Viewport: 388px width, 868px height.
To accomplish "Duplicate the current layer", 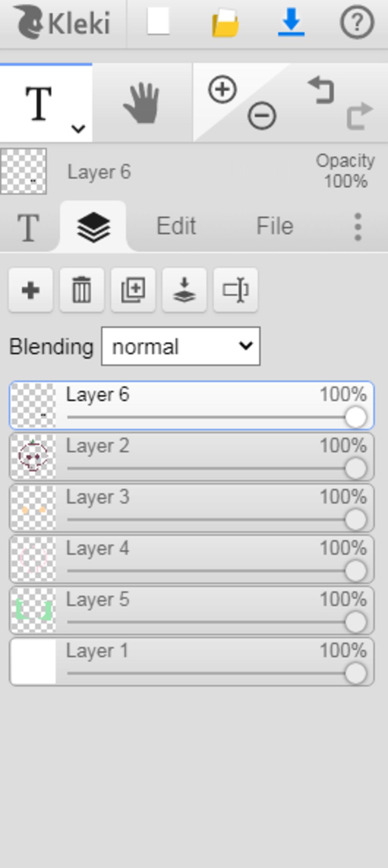I will pos(133,290).
